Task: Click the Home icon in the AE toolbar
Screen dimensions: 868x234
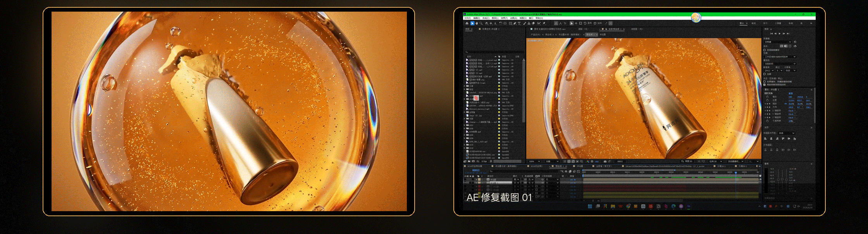Action: point(467,23)
